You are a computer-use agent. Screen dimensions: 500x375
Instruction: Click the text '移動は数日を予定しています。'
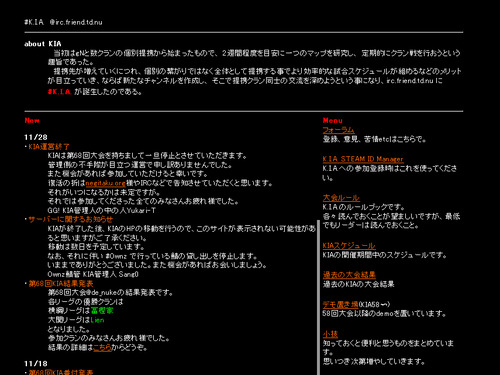click(x=96, y=247)
